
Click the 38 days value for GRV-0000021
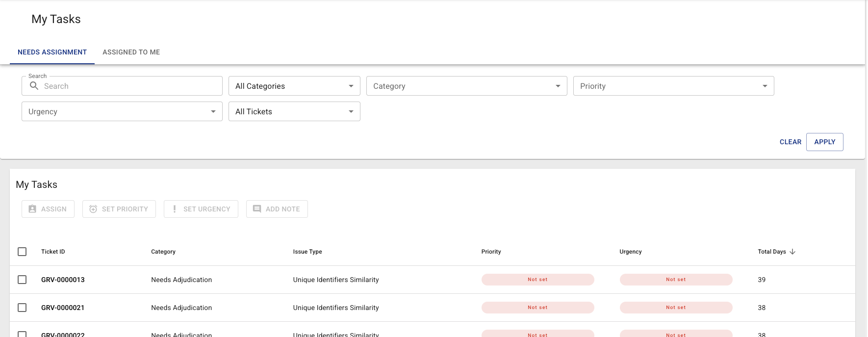coord(762,308)
